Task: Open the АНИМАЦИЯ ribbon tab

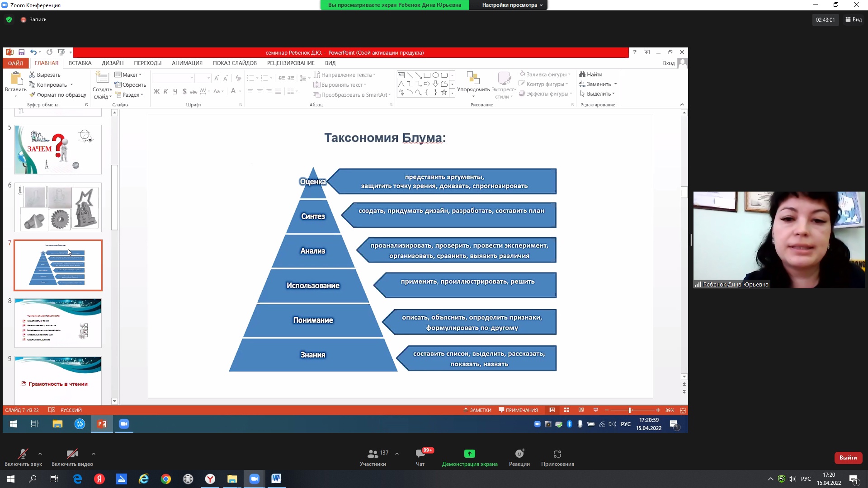Action: [187, 63]
